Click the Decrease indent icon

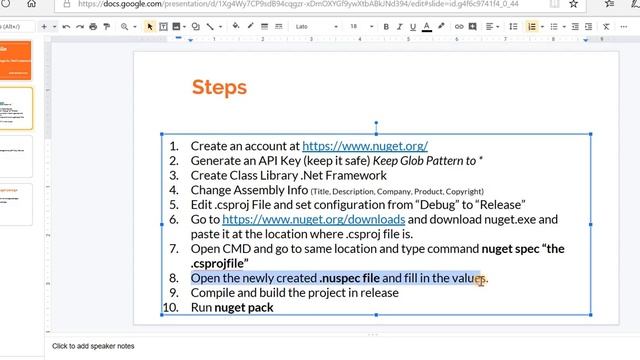(575, 27)
